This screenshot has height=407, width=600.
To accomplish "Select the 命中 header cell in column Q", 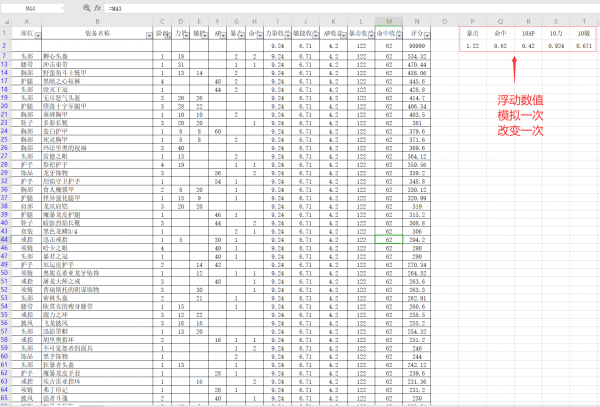I will coord(501,32).
